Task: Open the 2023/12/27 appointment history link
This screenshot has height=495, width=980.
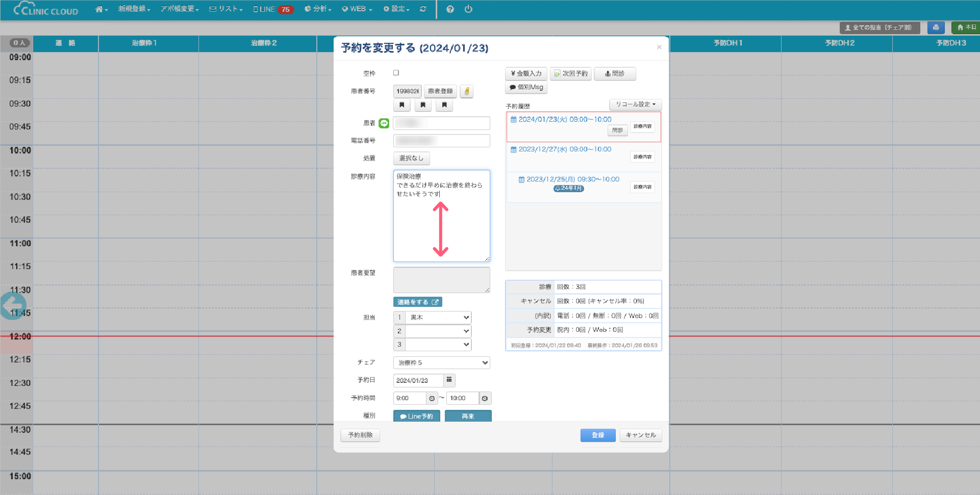Action: point(564,149)
